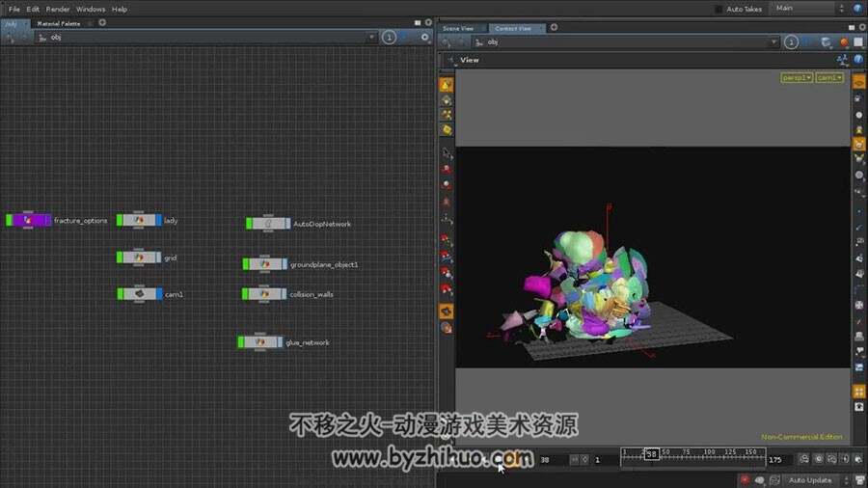Select the lady node
868x488 pixels.
(x=139, y=220)
